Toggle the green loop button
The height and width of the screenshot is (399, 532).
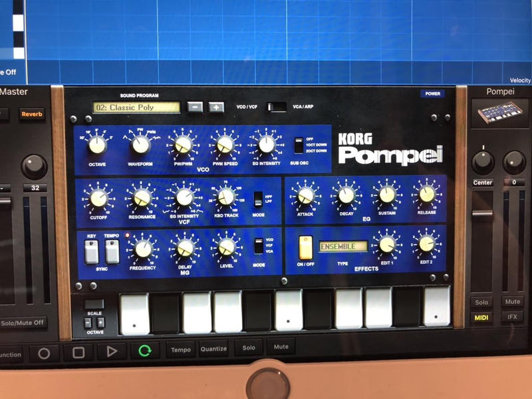(145, 350)
